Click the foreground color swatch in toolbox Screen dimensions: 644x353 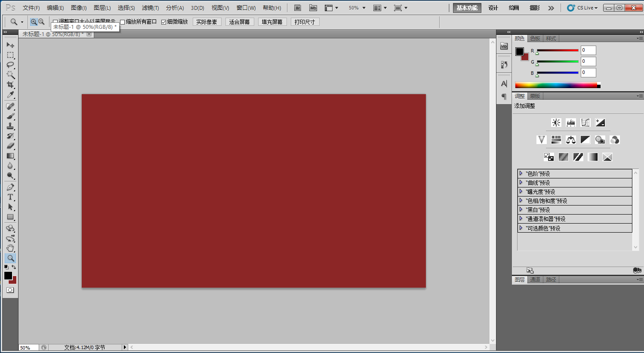[8, 275]
